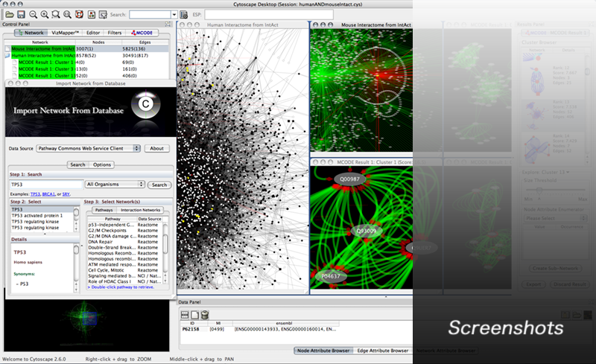Viewport: 596px width, 364px height.
Task: Click the VizMapper toolbar icon
Action: click(103, 14)
